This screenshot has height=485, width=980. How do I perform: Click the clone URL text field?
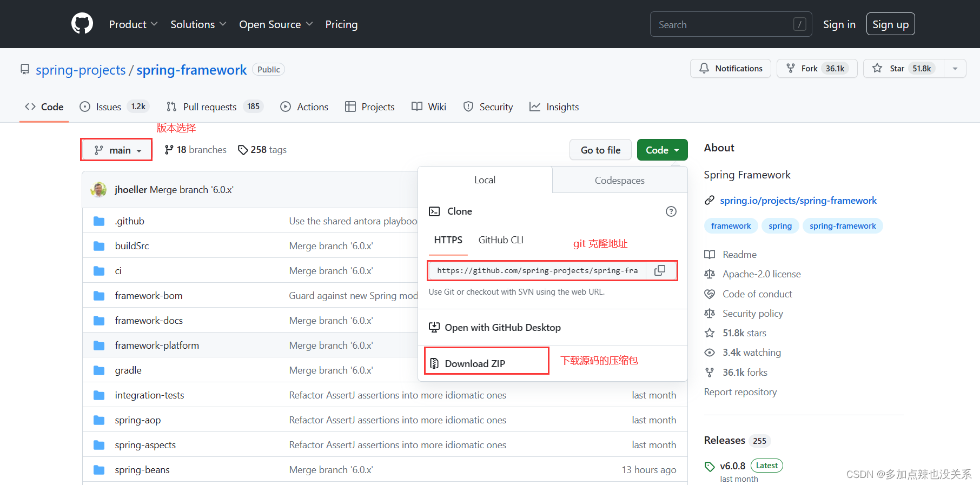[537, 270]
